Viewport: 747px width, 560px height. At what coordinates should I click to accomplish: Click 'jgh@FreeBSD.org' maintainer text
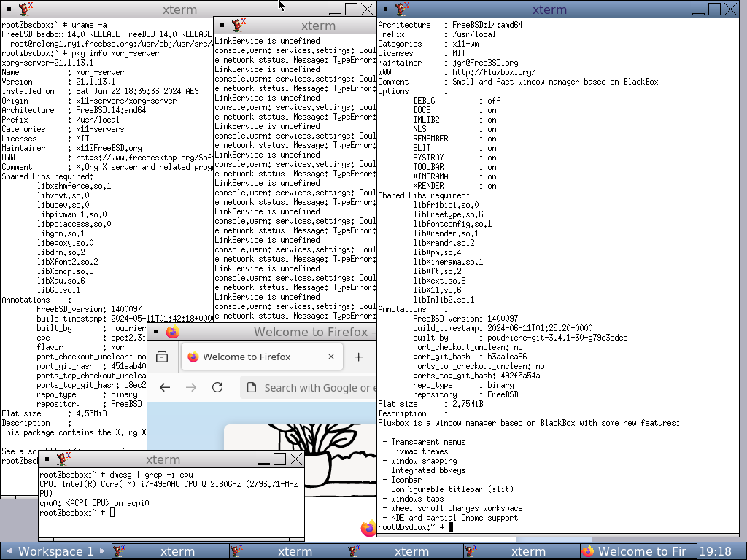(485, 63)
